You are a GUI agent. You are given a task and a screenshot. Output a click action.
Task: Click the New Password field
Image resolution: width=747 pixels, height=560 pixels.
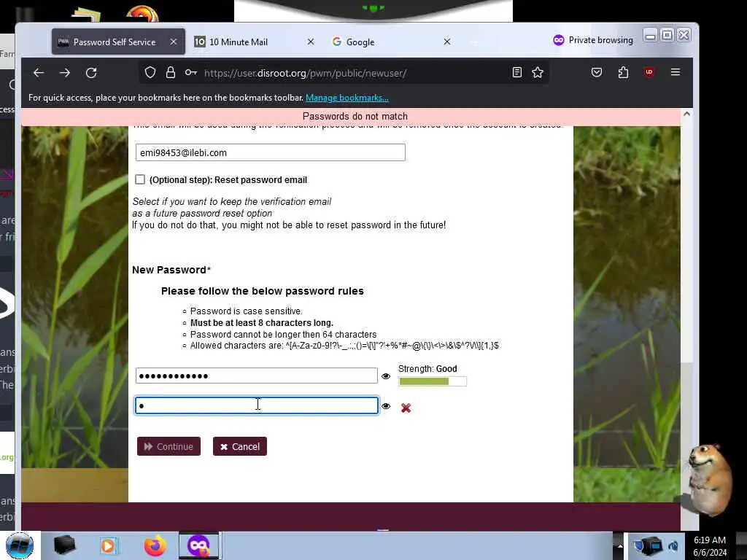256,376
